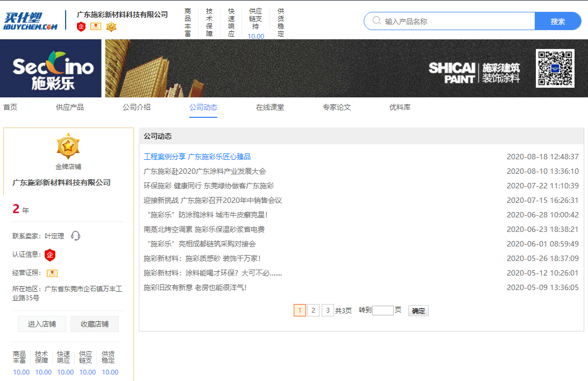This screenshot has width=588, height=381.
Task: Click 技术保障 score 10.00 in sidebar
Action: coord(44,372)
